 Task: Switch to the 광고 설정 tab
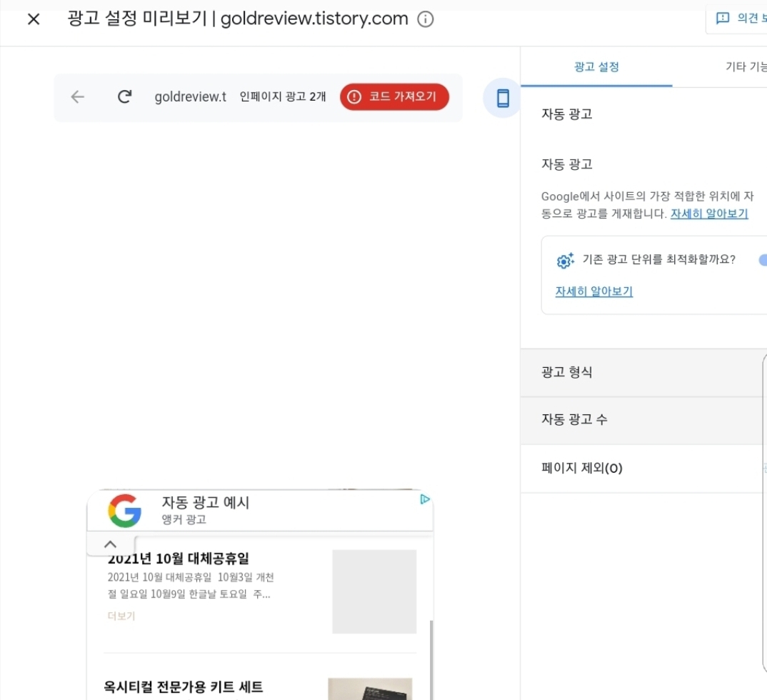click(x=596, y=67)
